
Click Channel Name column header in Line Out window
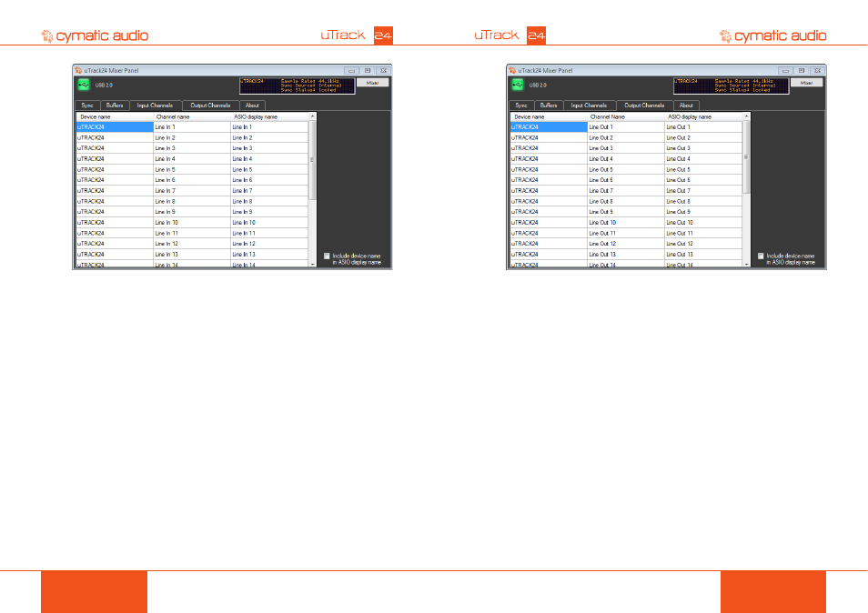point(626,116)
